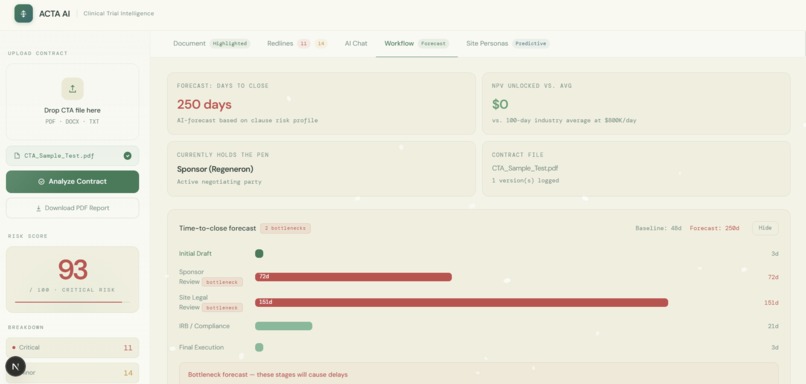Select the Workflow tab

tap(416, 44)
